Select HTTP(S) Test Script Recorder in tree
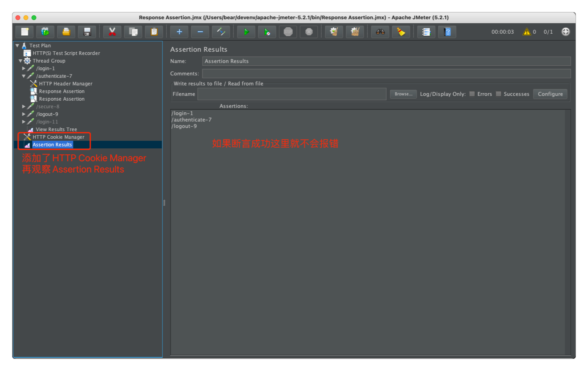This screenshot has width=588, height=371. tap(66, 53)
